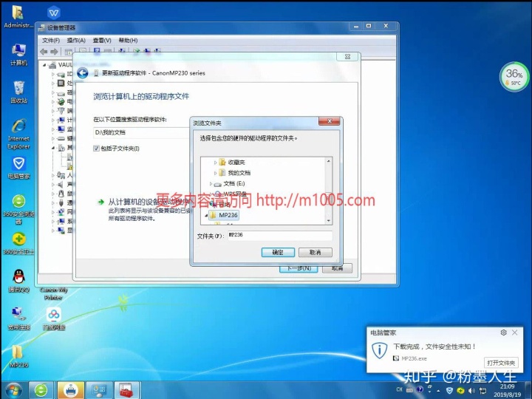
Task: Select the 回收站 recycle bin icon
Action: (18, 92)
